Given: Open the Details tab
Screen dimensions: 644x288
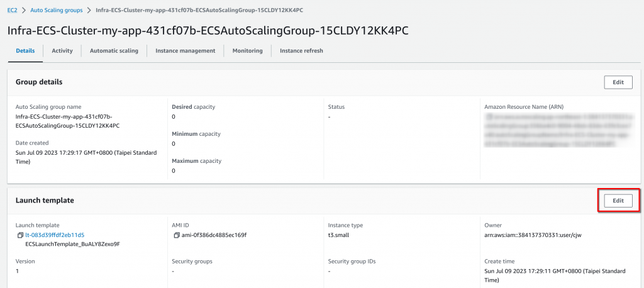Looking at the screenshot, I should tap(25, 50).
